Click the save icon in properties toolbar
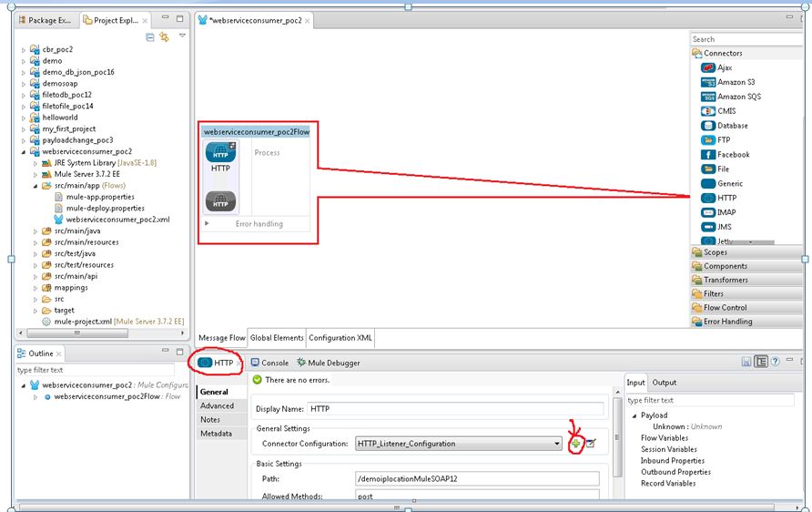Image resolution: width=812 pixels, height=512 pixels. point(746,362)
